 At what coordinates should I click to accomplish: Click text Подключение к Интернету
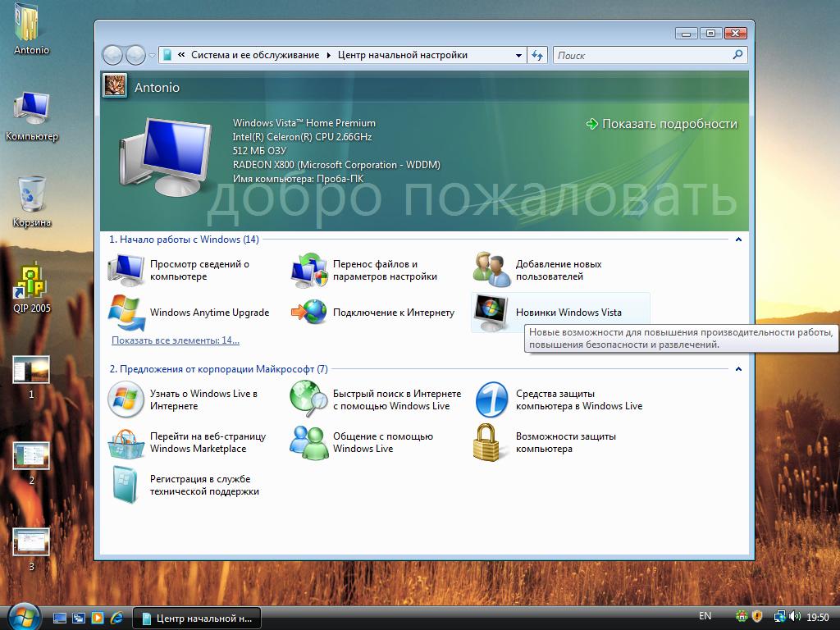point(394,313)
